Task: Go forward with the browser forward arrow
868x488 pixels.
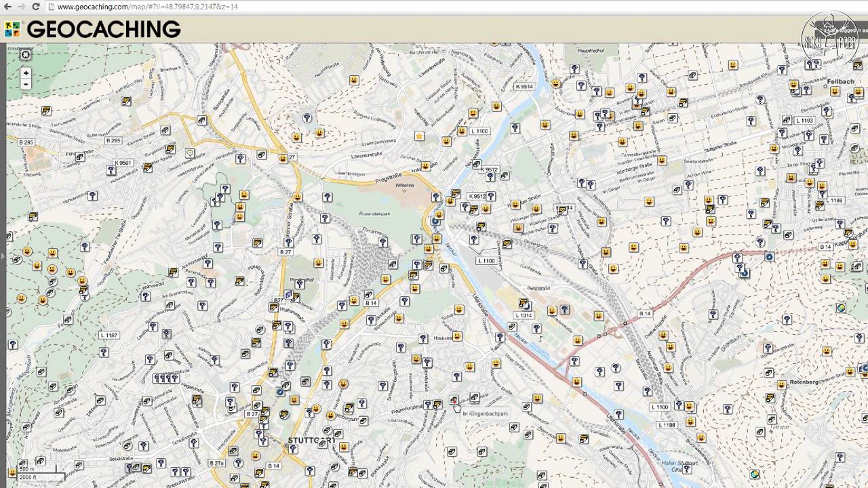Action: (22, 6)
